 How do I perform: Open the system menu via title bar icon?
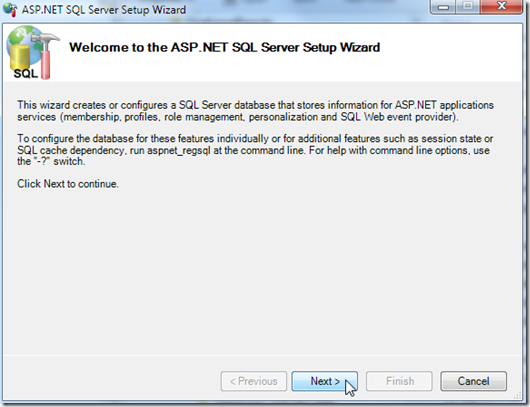pyautogui.click(x=10, y=9)
